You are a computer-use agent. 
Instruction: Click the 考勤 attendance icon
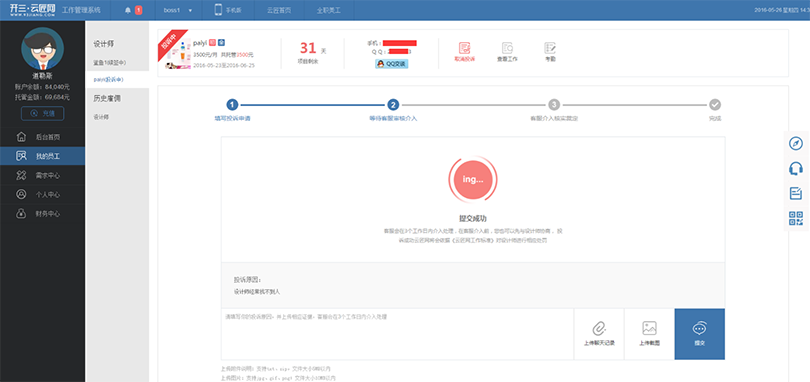(x=550, y=48)
